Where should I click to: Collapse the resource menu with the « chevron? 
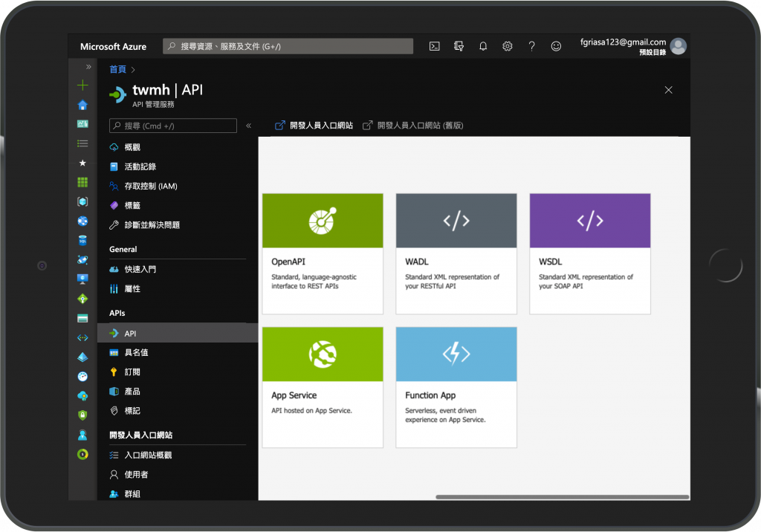click(248, 126)
